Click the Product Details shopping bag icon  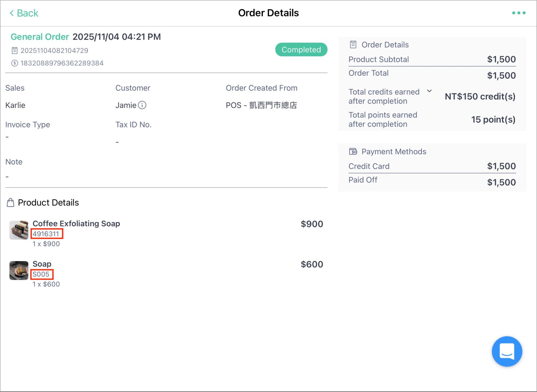[x=10, y=203]
